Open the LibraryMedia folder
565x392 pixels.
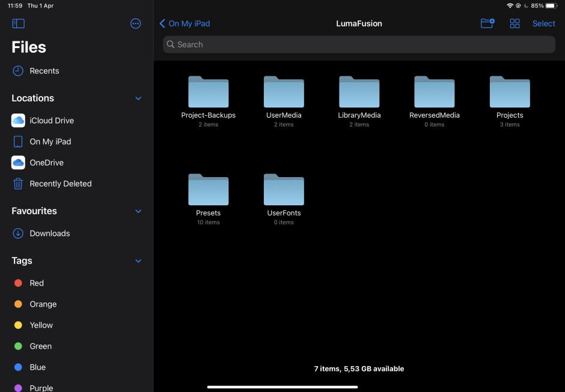coord(359,101)
